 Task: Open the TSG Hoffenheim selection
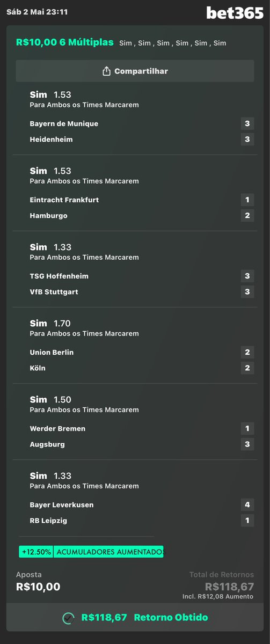point(135,276)
